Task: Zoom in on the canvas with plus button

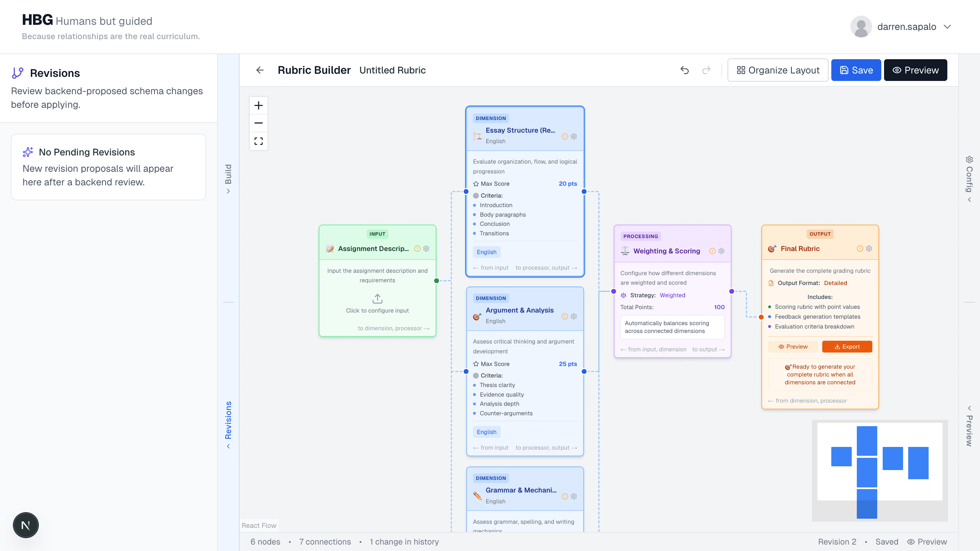Action: [x=258, y=105]
